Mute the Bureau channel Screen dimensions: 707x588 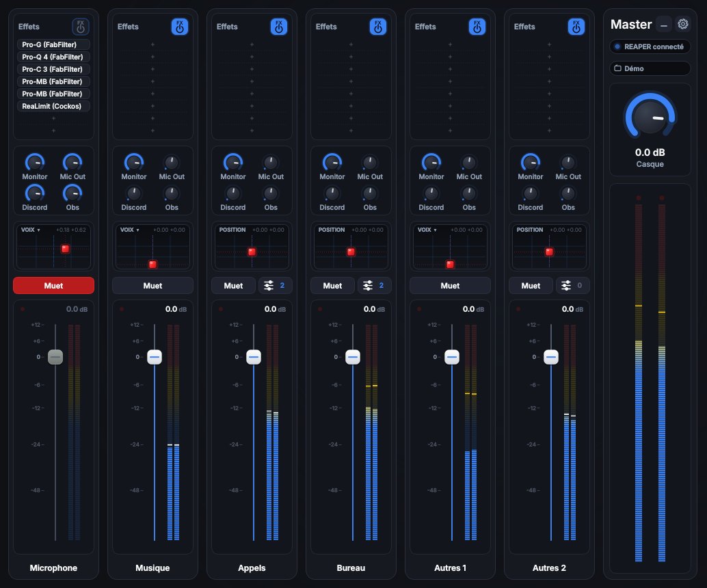(333, 285)
